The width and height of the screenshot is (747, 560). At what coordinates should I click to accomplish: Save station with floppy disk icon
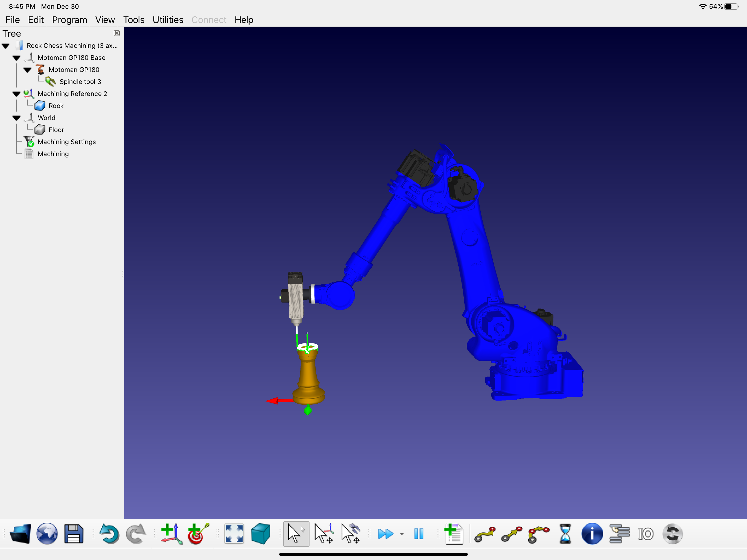coord(74,534)
